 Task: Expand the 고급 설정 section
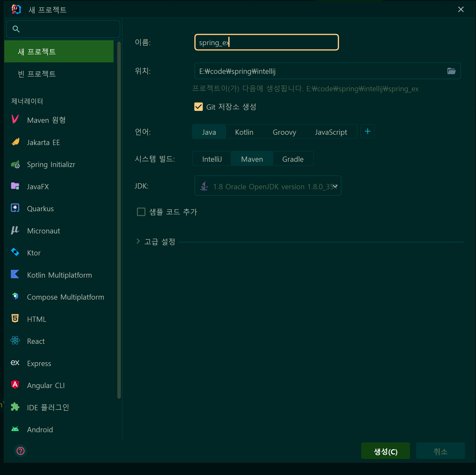(138, 241)
